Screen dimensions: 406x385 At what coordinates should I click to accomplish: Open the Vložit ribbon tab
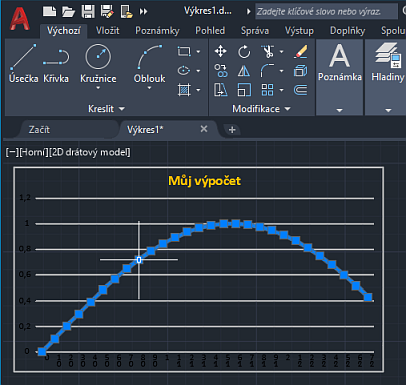pyautogui.click(x=108, y=31)
